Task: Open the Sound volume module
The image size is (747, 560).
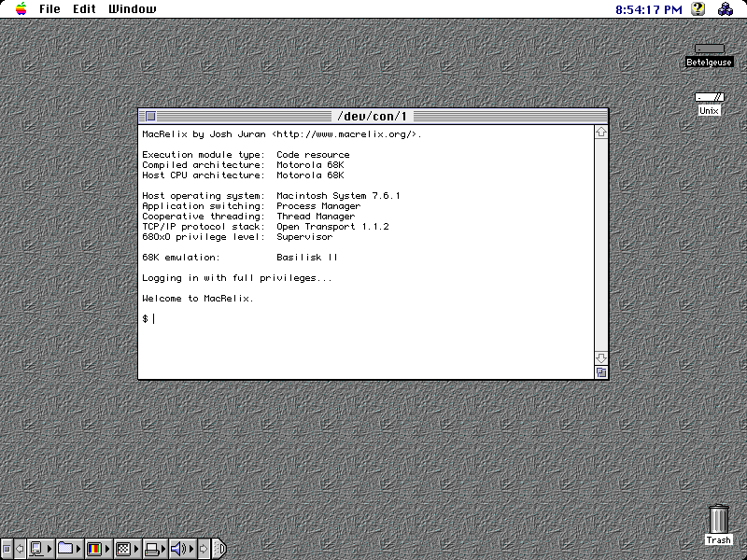Action: [182, 549]
